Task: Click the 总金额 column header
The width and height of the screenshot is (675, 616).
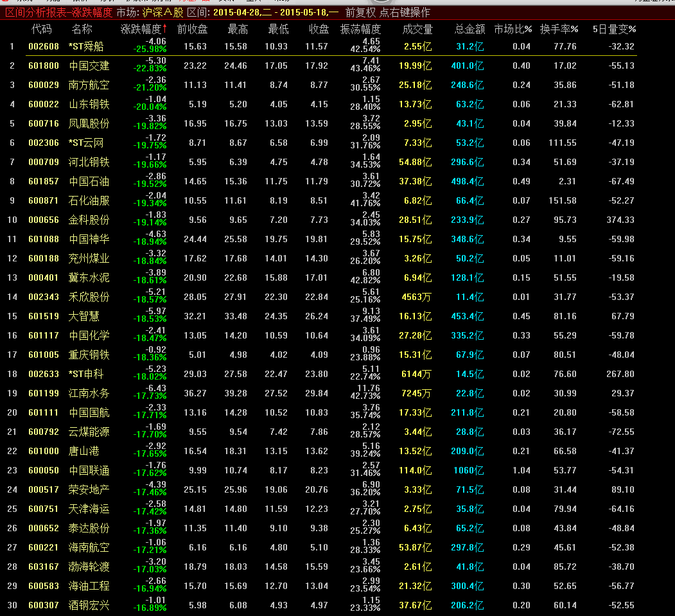Action: coord(469,29)
